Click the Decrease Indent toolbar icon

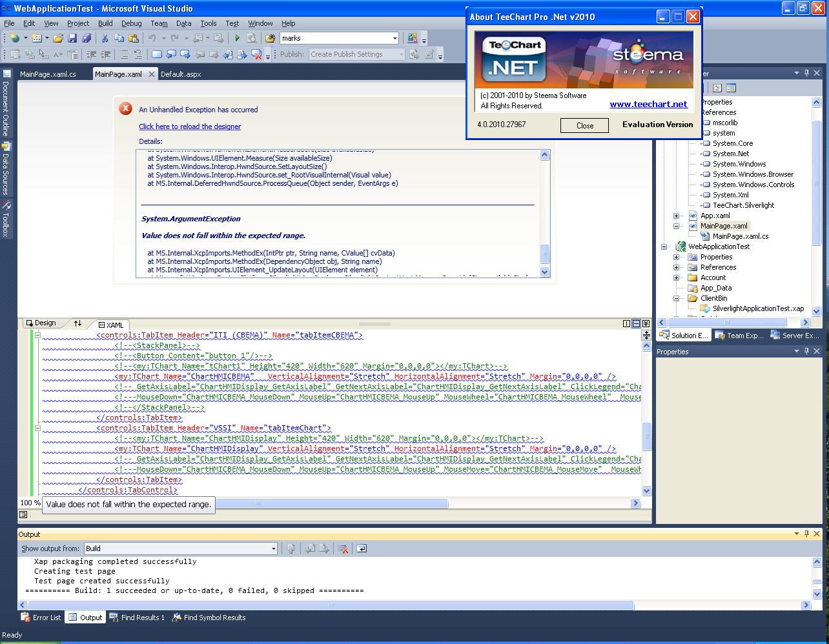tap(91, 54)
